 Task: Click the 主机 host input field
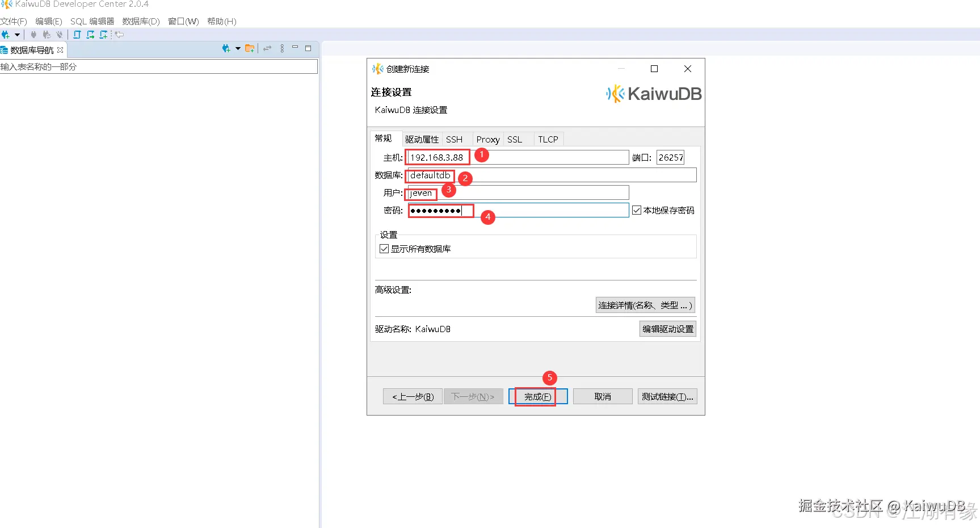pos(518,157)
